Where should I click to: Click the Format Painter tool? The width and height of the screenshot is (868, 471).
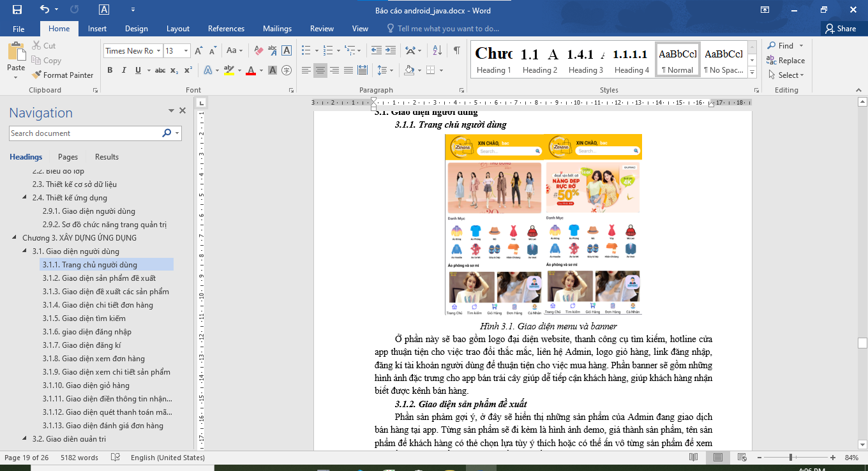point(63,75)
